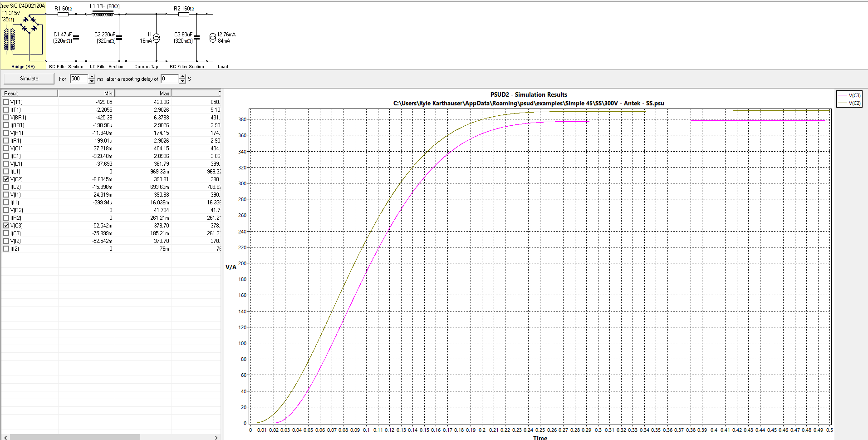Click the Simulate button
This screenshot has width=868, height=440.
pos(29,79)
